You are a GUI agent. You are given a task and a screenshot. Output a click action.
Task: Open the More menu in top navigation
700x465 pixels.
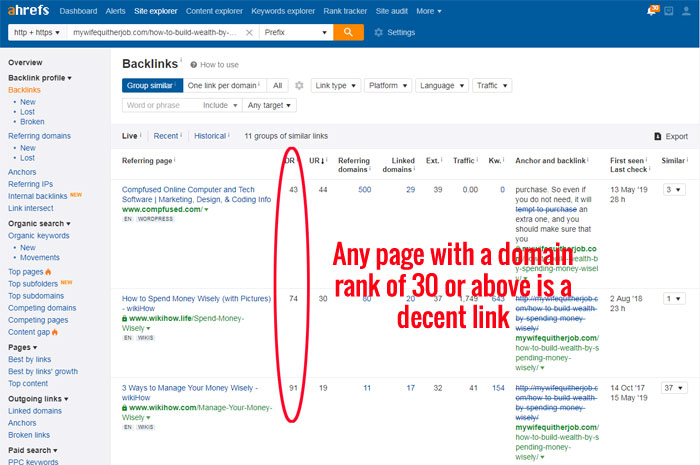(x=429, y=11)
